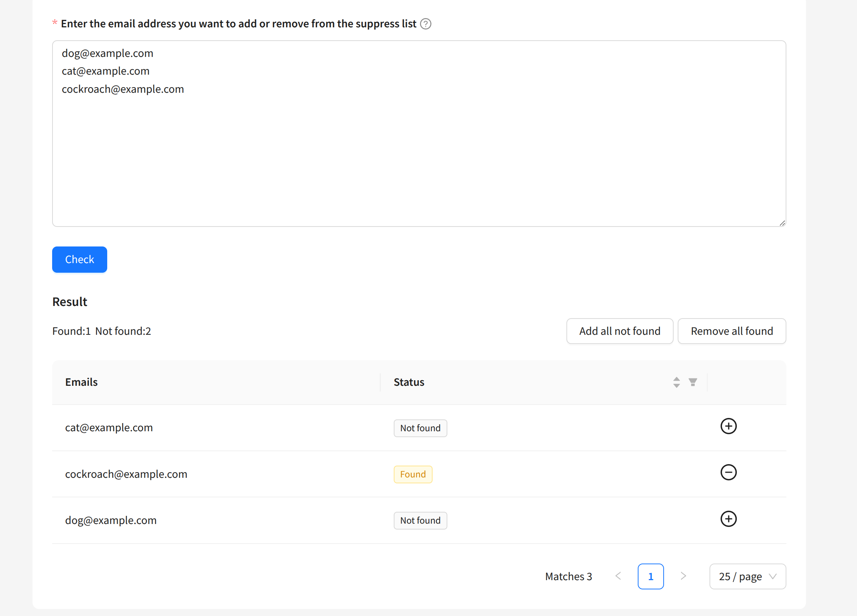Open the Status column filter

point(692,382)
